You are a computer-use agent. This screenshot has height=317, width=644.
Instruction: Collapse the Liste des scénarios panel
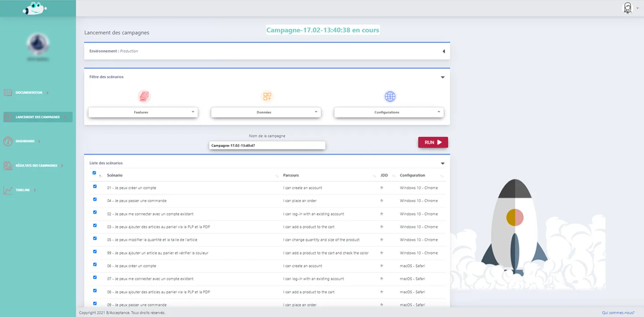point(443,164)
